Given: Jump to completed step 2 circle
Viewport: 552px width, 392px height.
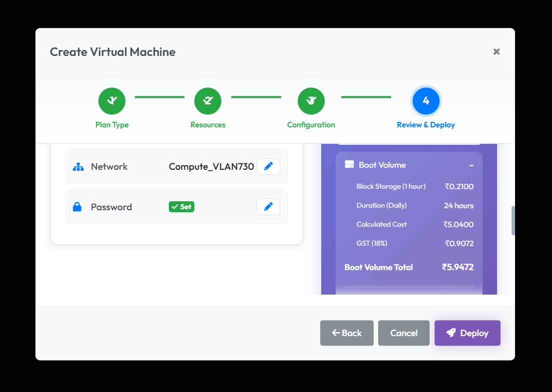Looking at the screenshot, I should (208, 101).
